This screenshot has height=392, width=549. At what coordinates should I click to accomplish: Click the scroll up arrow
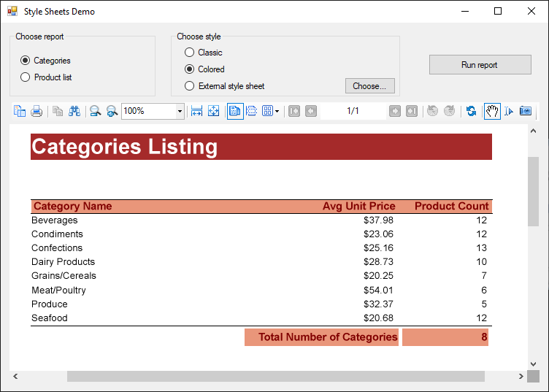(533, 131)
